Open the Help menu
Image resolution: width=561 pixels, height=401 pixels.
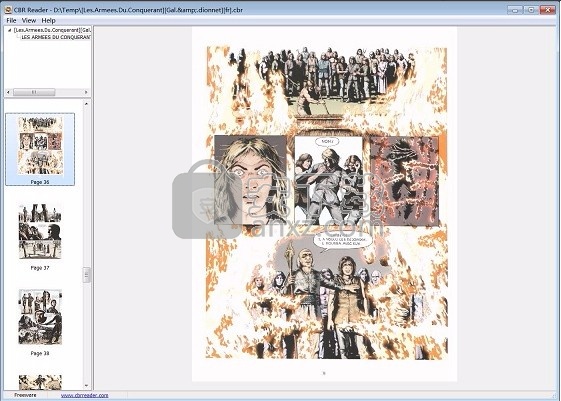(x=48, y=20)
